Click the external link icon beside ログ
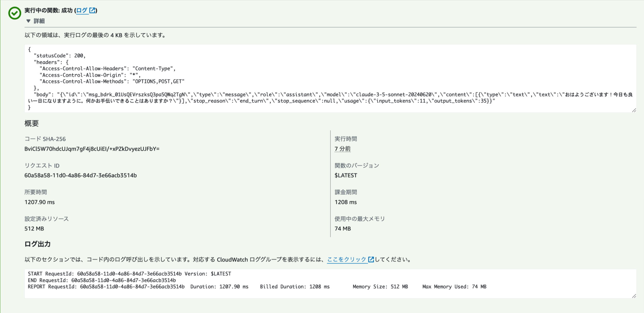The height and width of the screenshot is (313, 644). click(92, 10)
